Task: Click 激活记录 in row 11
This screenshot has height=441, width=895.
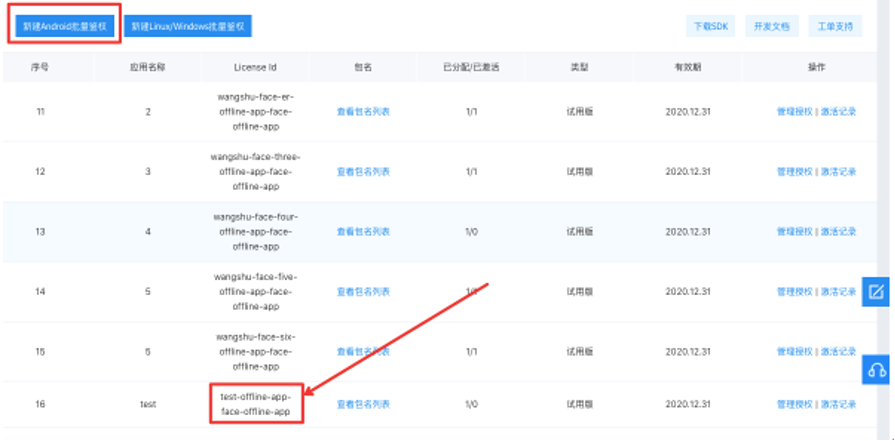Action: point(838,112)
